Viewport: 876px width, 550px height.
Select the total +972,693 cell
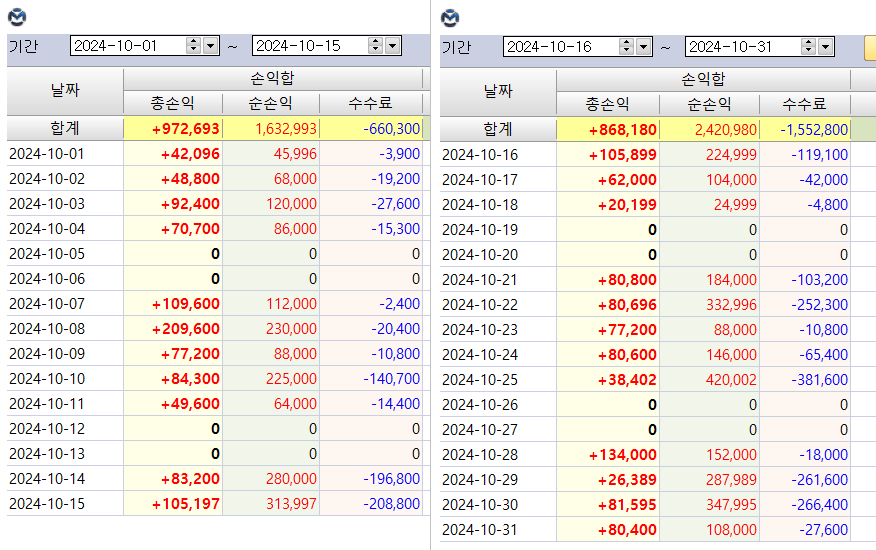tap(173, 129)
